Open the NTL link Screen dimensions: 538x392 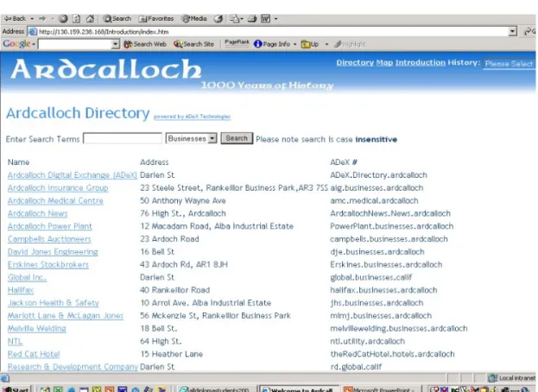point(15,341)
